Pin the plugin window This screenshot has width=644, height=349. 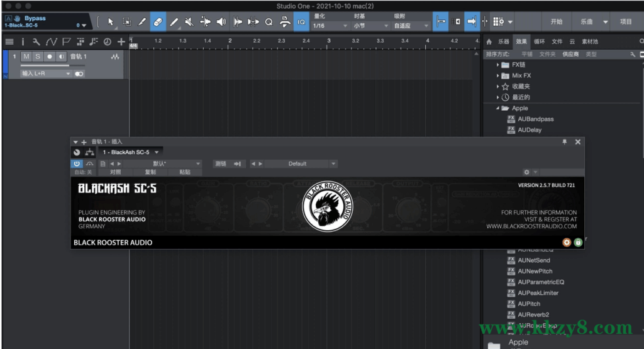[x=564, y=141]
